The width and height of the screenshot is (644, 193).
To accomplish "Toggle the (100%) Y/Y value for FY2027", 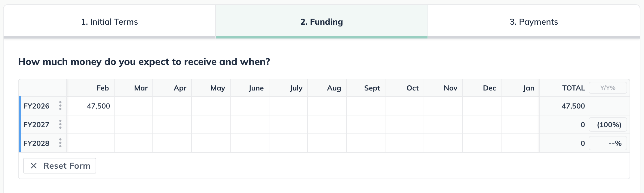I will coord(608,124).
